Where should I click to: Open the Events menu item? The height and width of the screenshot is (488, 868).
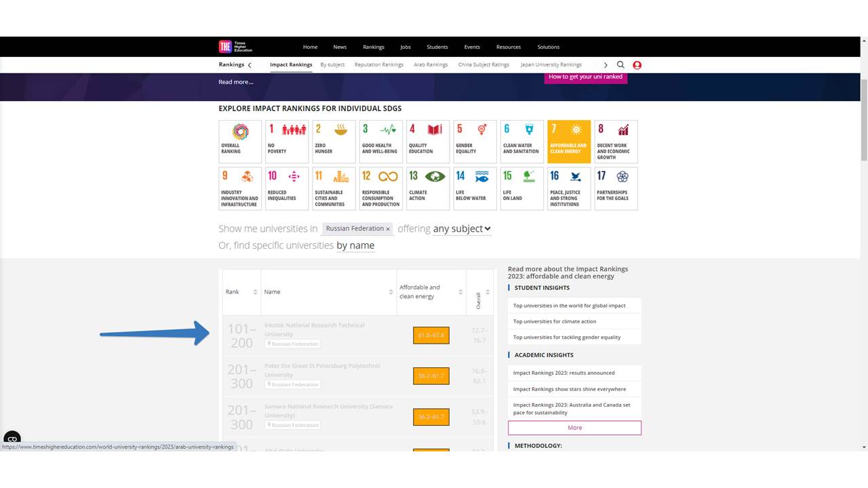(x=472, y=47)
